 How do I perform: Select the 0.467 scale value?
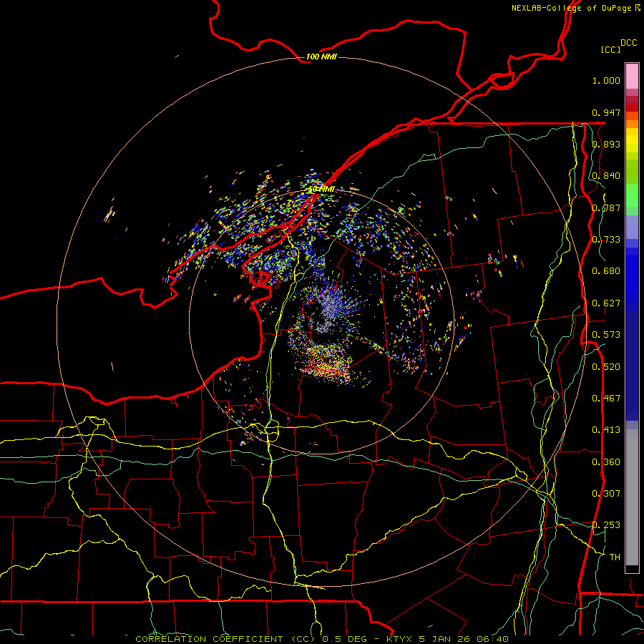pyautogui.click(x=606, y=399)
